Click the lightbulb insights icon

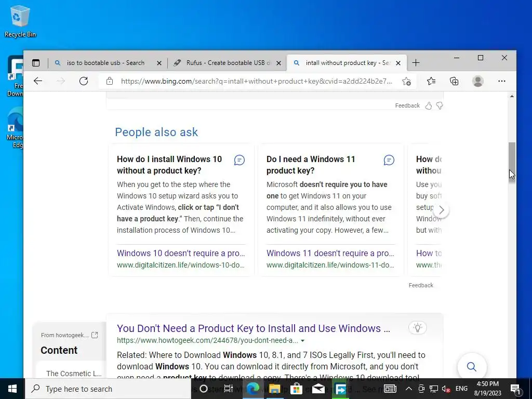point(418,328)
